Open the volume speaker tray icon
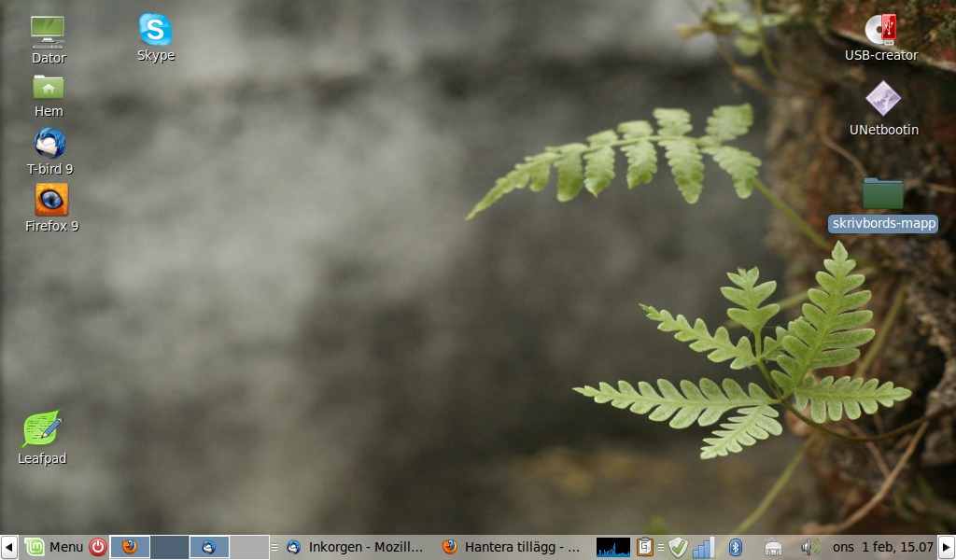Viewport: 956px width, 560px height. point(808,547)
